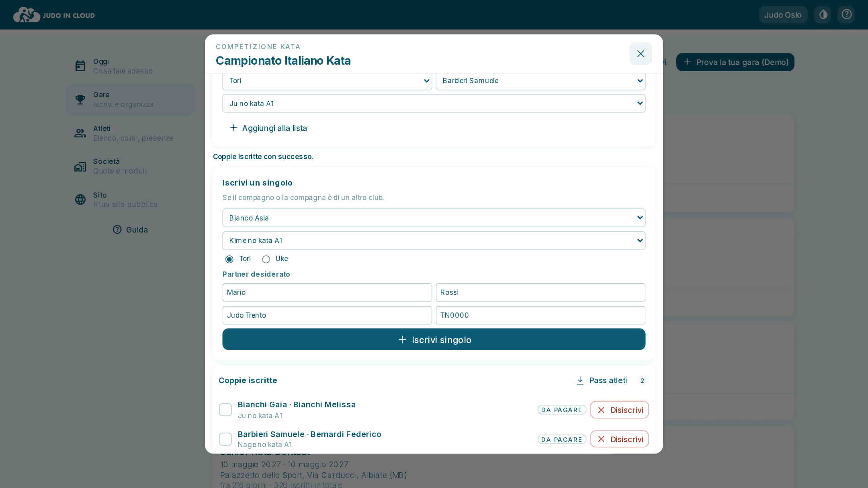Screen dimensions: 868x488
Task: Click the plus icon on Iscrivi singolo button
Action: point(402,340)
